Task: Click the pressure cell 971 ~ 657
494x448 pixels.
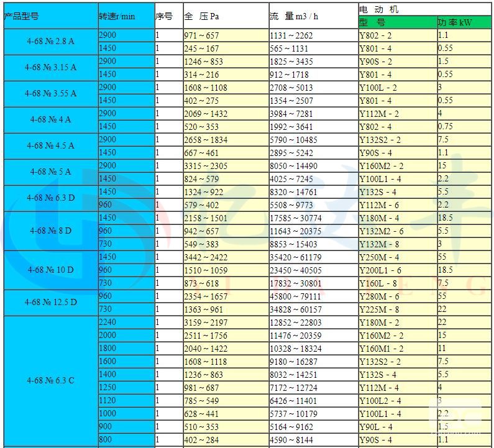Action: click(225, 35)
